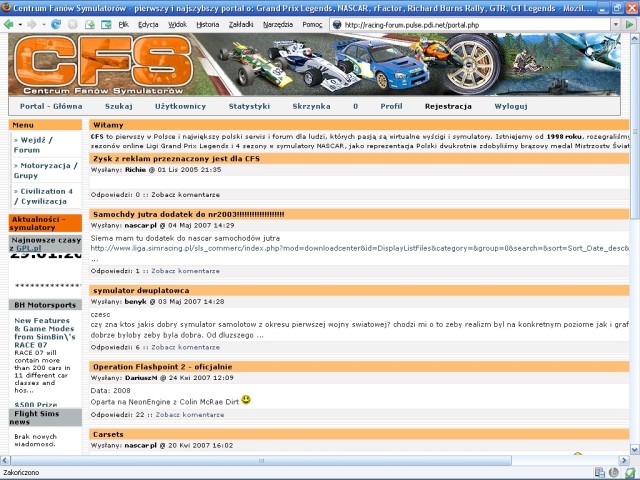The image size is (640, 480).
Task: Click the site icon in the address bar
Action: point(337,25)
